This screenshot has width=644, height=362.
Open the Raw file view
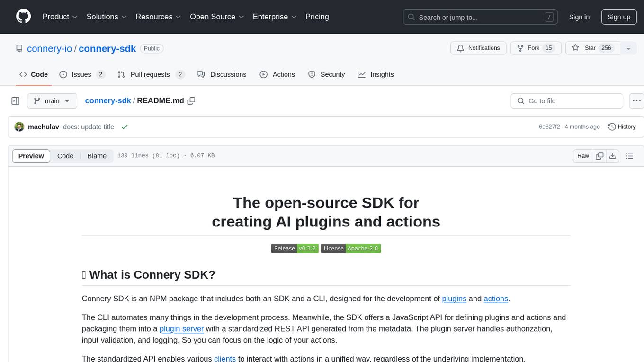583,156
